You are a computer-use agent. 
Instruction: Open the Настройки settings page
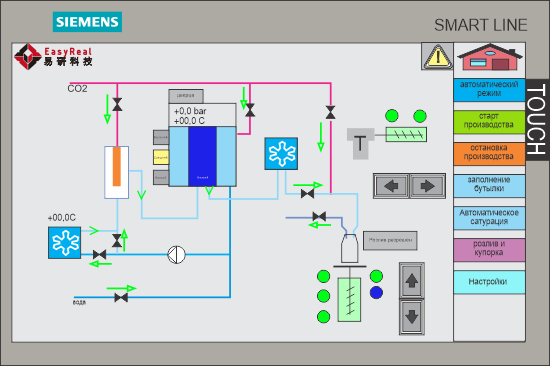point(489,282)
